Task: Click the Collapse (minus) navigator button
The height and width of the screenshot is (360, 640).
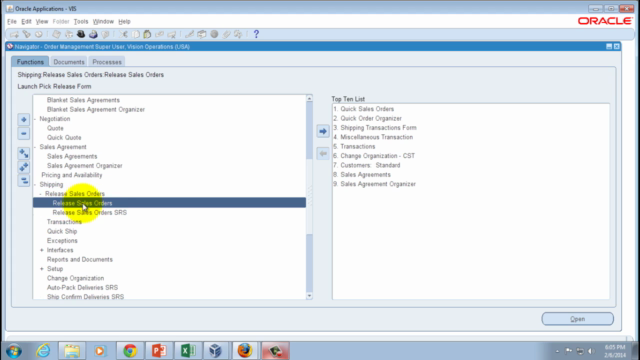Action: [24, 133]
